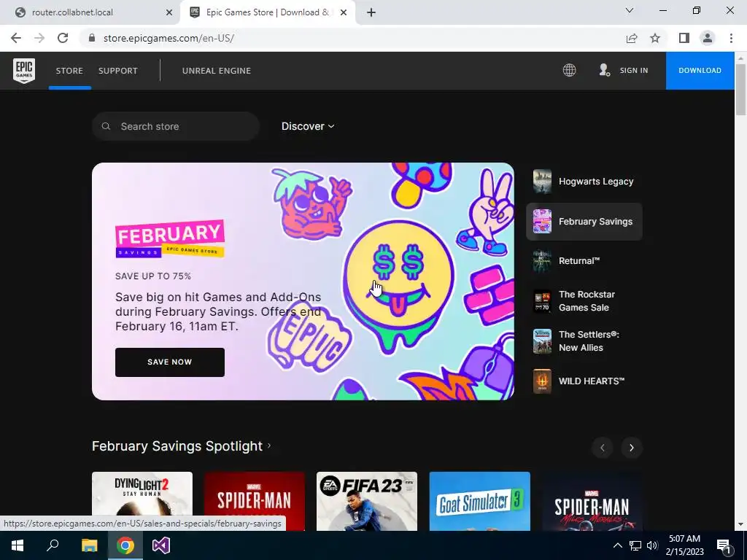
Task: Select February Savings in the featured list
Action: (x=584, y=222)
